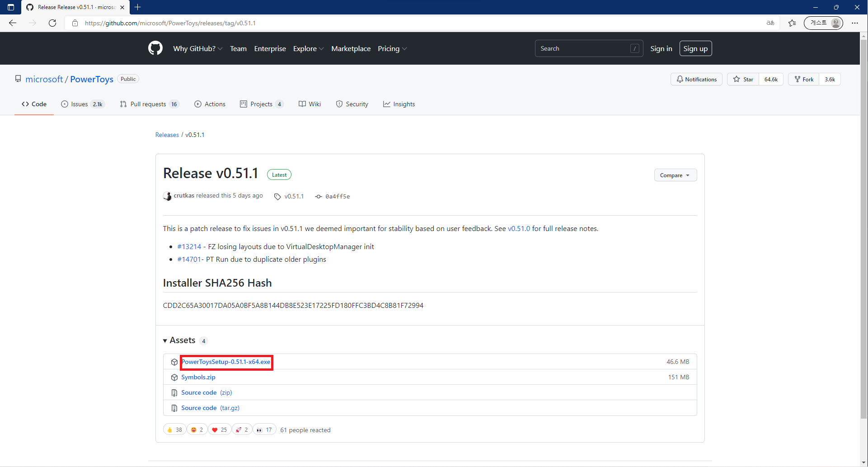Download Symbols.zip
868x467 pixels.
[x=198, y=377]
